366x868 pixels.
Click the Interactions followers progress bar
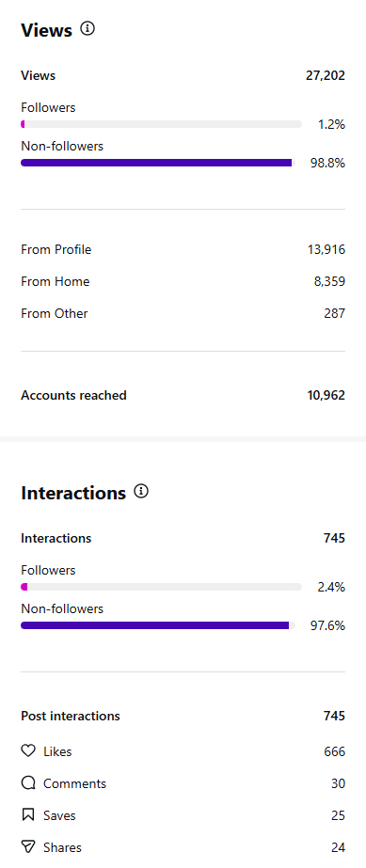click(161, 587)
